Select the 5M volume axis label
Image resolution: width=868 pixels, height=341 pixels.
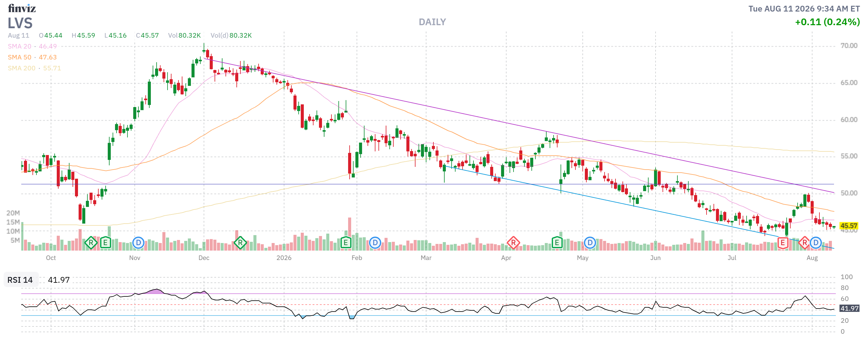click(x=15, y=240)
